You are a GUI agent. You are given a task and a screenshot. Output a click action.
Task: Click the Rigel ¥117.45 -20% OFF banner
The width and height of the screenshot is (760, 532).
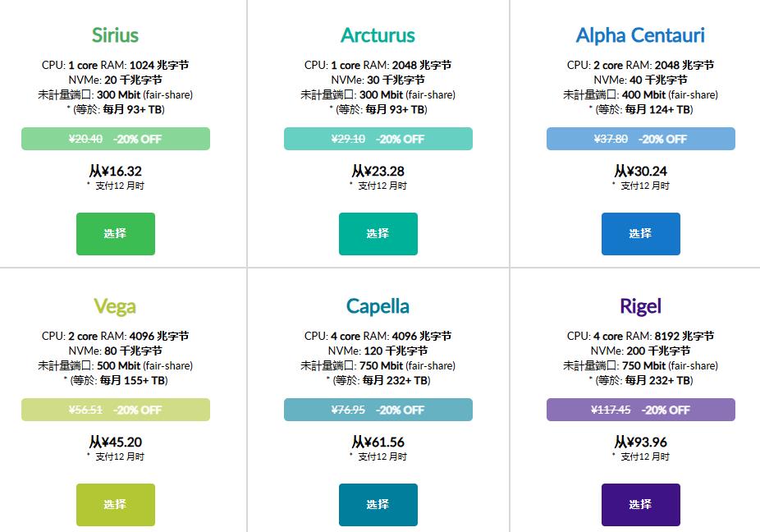[x=641, y=410]
